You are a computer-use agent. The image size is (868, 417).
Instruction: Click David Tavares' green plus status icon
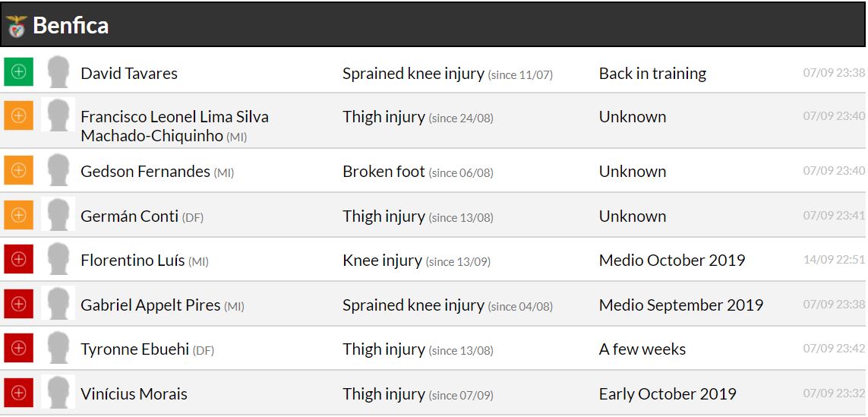pos(19,72)
